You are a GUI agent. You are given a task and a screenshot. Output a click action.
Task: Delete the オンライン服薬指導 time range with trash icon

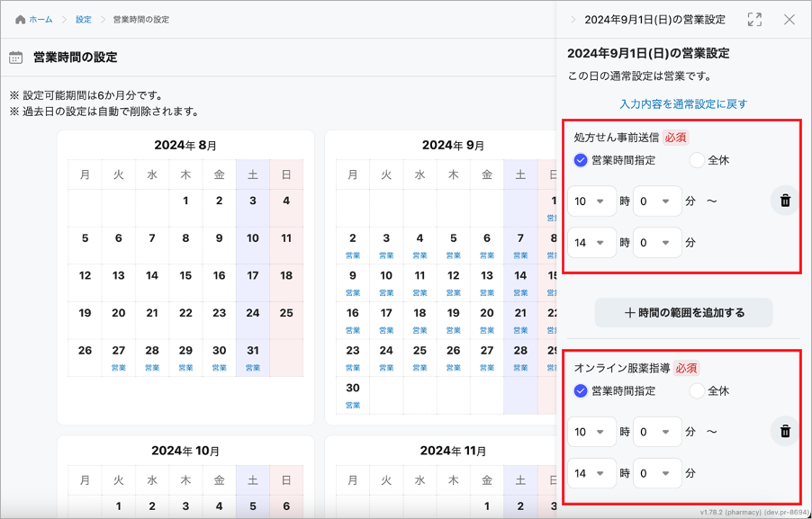coord(785,432)
